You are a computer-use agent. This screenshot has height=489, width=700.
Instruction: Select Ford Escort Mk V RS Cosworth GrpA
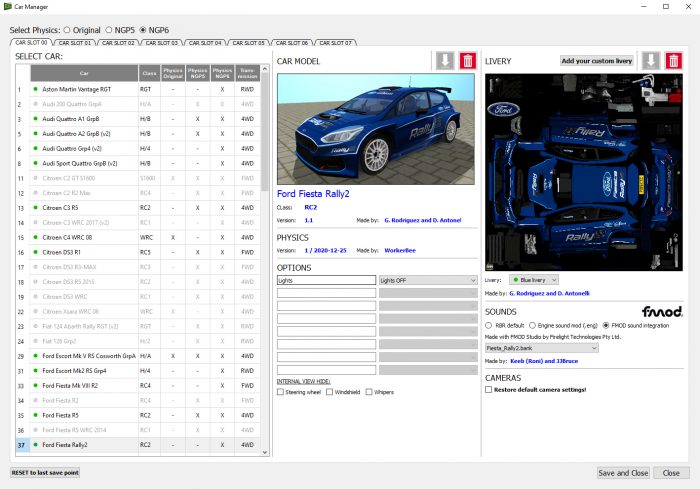(138, 356)
